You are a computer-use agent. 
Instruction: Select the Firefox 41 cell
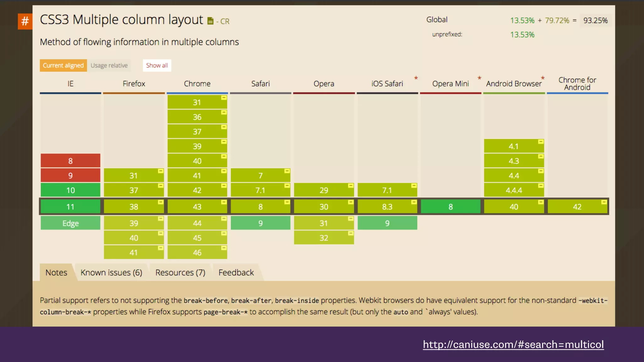point(134,252)
